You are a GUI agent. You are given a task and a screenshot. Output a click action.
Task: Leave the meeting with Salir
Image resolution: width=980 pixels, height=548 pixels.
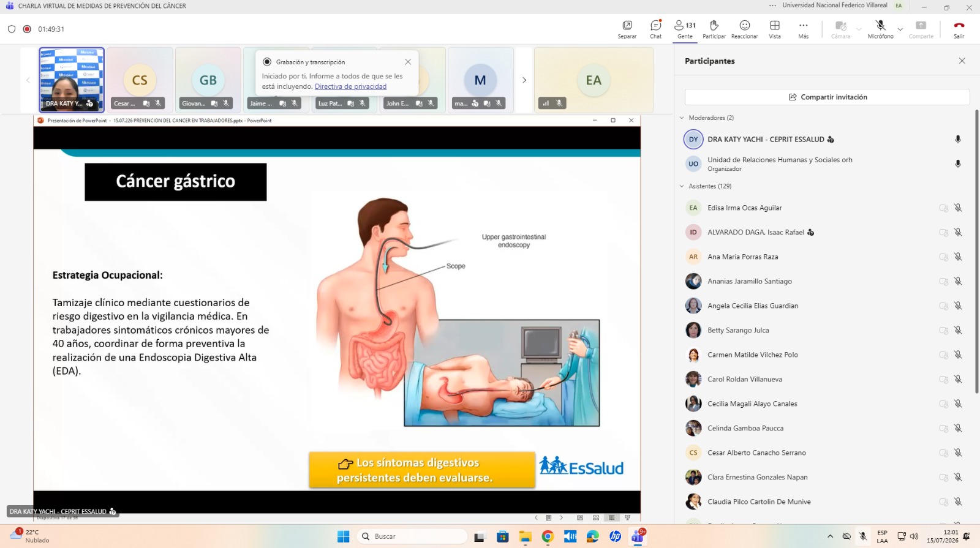click(959, 29)
